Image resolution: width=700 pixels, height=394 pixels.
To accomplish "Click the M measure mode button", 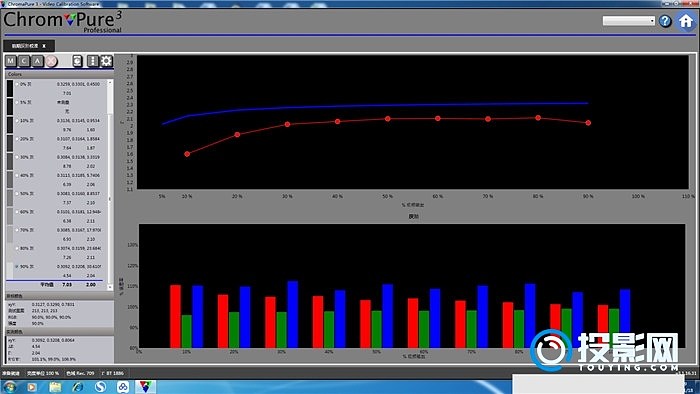I will pos(11,61).
